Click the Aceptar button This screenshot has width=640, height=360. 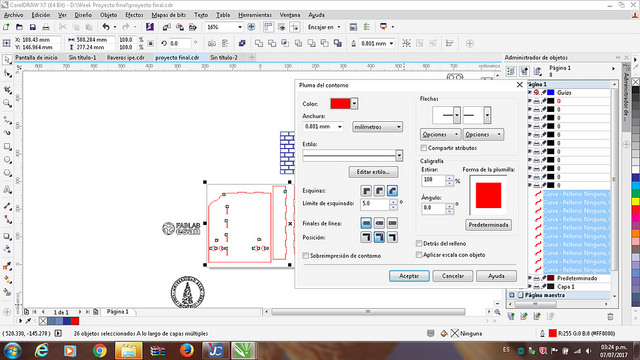coord(409,276)
